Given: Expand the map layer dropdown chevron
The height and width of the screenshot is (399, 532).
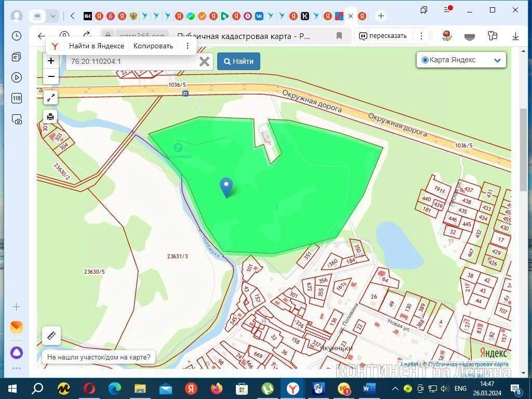Looking at the screenshot, I should [497, 60].
